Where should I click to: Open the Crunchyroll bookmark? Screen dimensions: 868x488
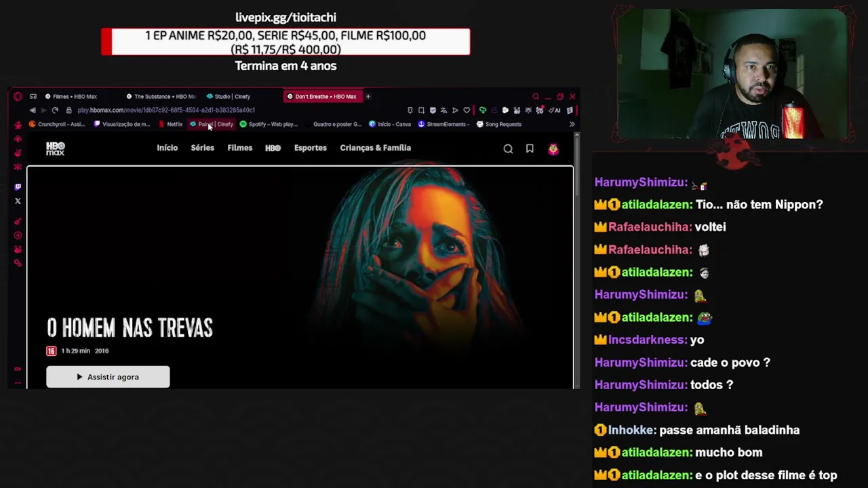click(57, 124)
